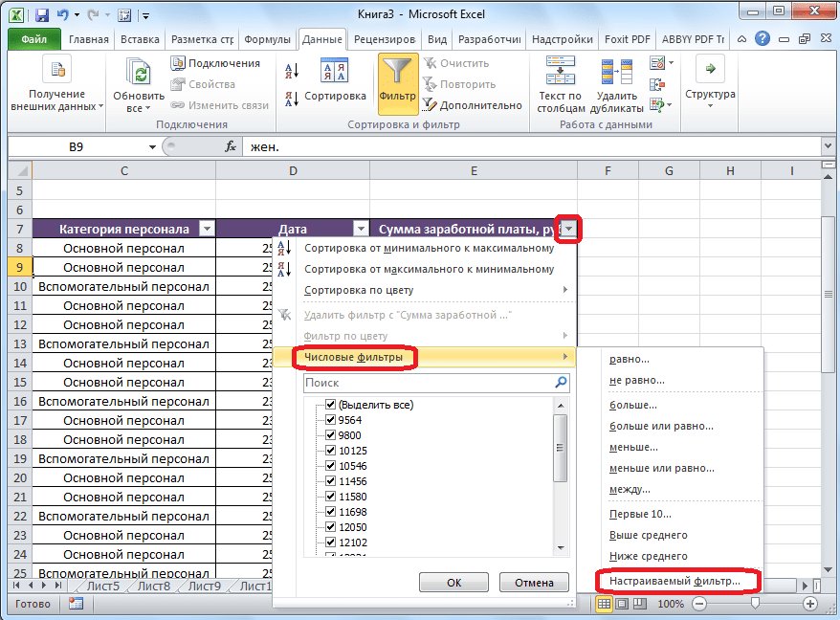Click the zoom slider handle
Viewport: 840px width, 620px height.
[x=755, y=604]
